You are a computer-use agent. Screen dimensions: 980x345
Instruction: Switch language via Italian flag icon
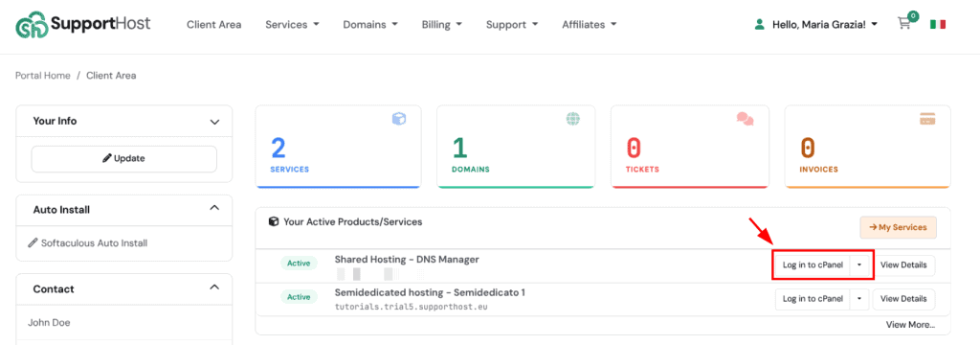point(938,24)
